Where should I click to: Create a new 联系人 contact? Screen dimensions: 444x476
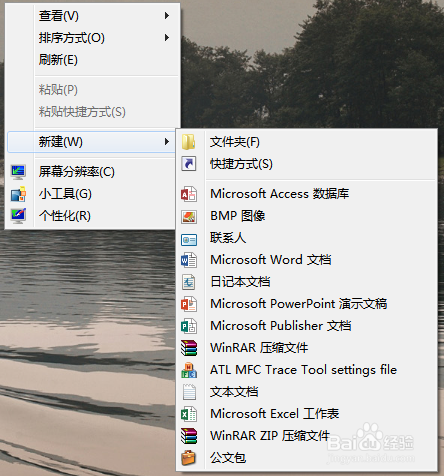tap(307, 238)
